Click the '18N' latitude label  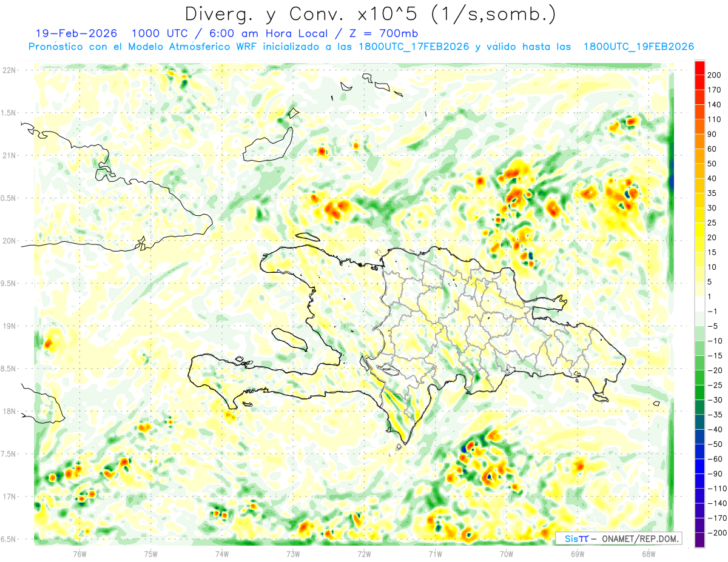(10, 412)
